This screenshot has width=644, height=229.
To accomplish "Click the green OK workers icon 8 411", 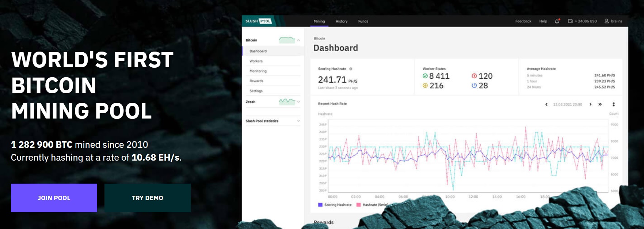I will click(x=425, y=76).
